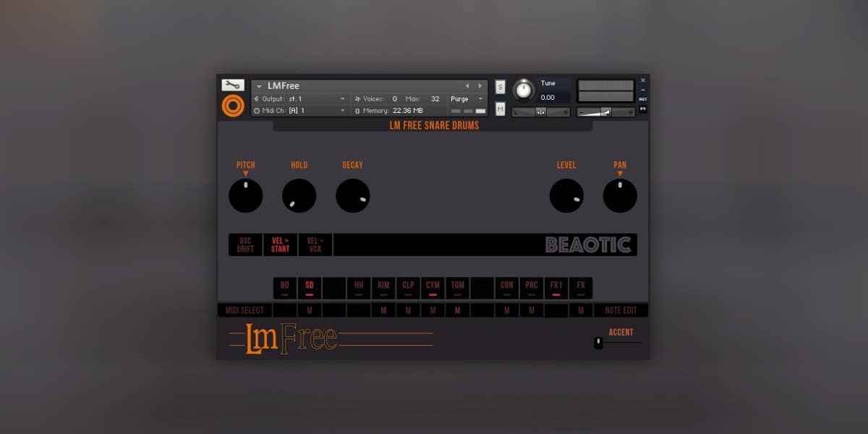Toggle the M button under CLP
This screenshot has width=868, height=434.
point(408,310)
